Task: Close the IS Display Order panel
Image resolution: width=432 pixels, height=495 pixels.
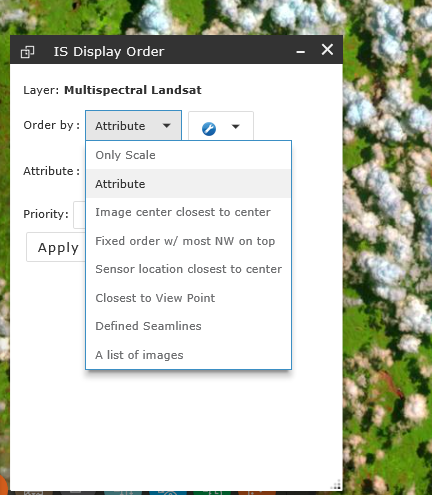Action: click(x=327, y=50)
